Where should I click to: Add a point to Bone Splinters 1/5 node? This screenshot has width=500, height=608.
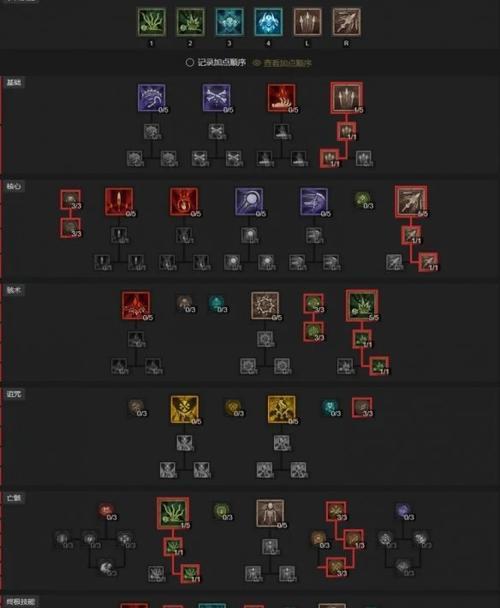[x=346, y=97]
